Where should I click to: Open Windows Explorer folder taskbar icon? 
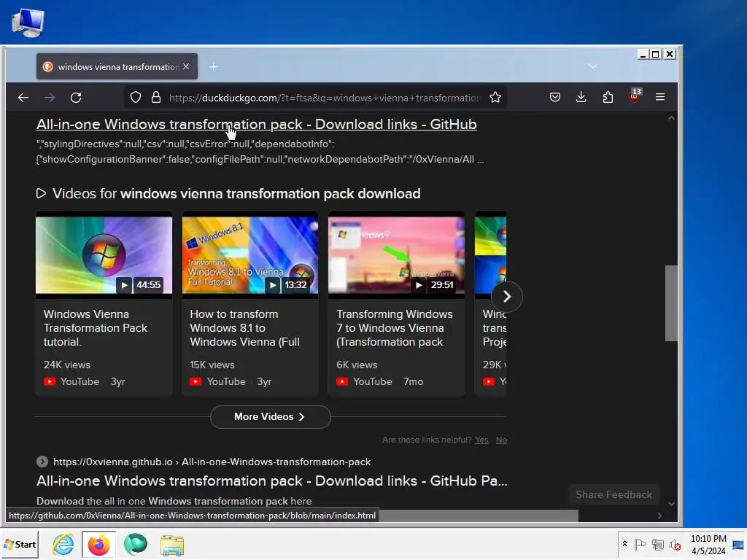click(172, 545)
